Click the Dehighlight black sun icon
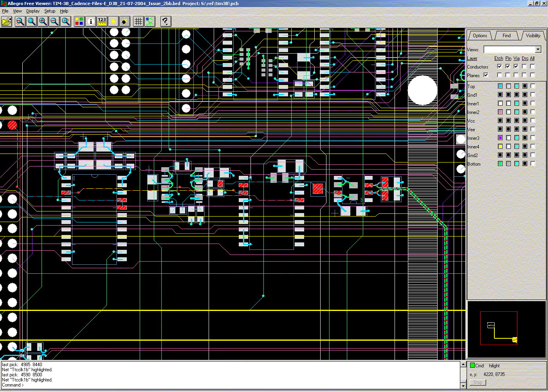The image size is (548, 392). click(x=125, y=22)
